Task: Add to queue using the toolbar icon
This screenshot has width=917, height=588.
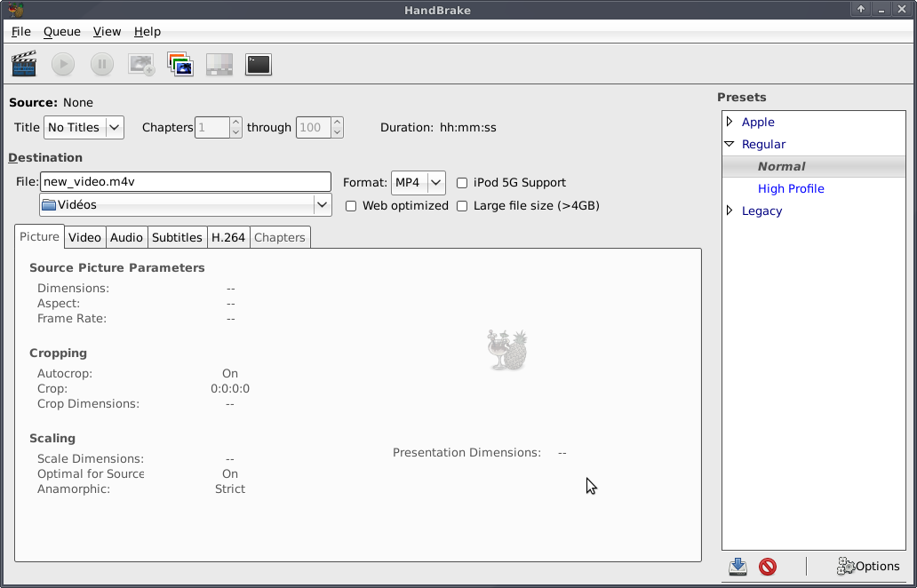Action: pos(141,64)
